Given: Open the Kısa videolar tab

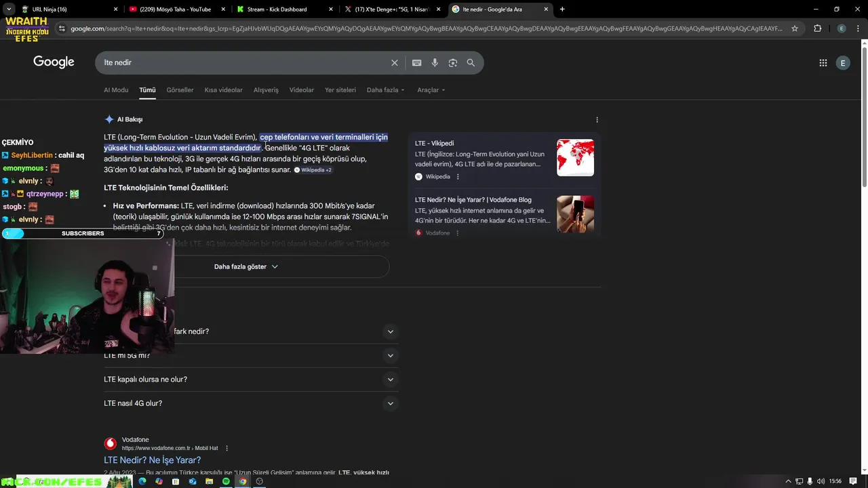Looking at the screenshot, I should click(x=223, y=90).
